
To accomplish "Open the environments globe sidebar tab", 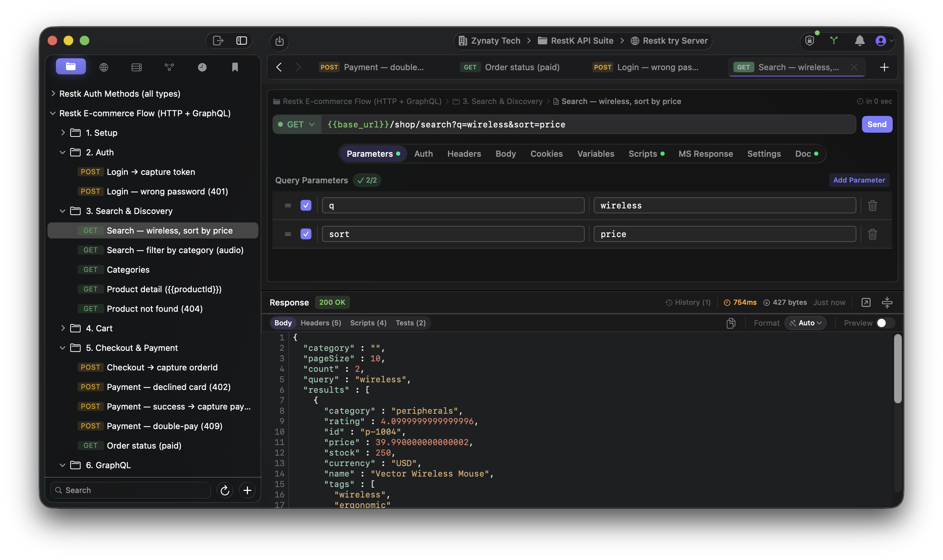I will 103,67.
